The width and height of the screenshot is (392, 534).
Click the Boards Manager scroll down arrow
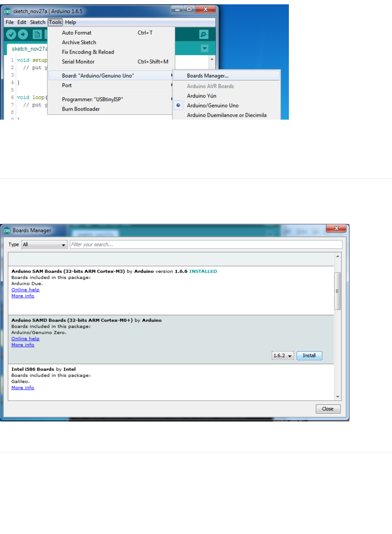tap(337, 397)
